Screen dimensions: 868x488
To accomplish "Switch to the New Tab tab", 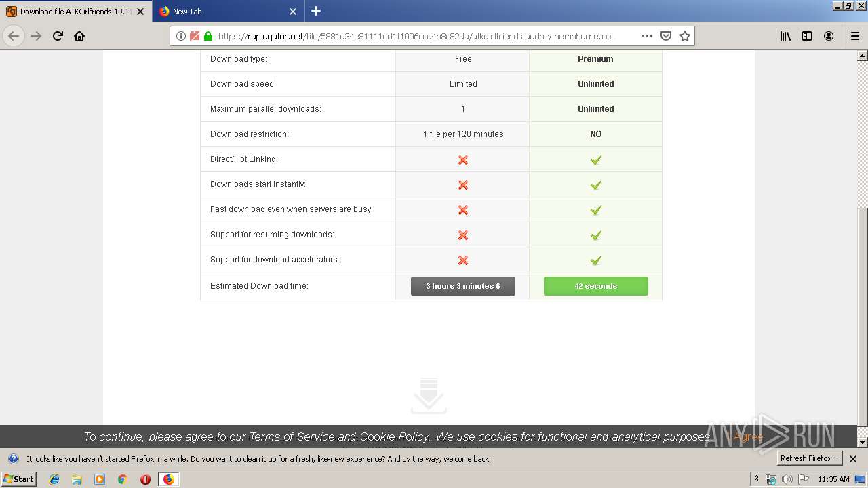I will point(229,12).
